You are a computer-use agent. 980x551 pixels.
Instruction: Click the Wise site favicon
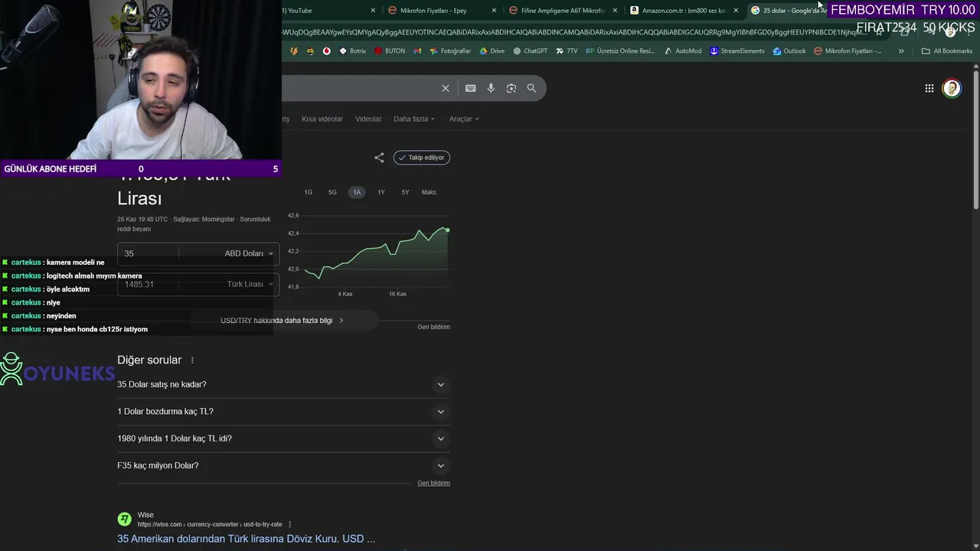[x=124, y=520]
